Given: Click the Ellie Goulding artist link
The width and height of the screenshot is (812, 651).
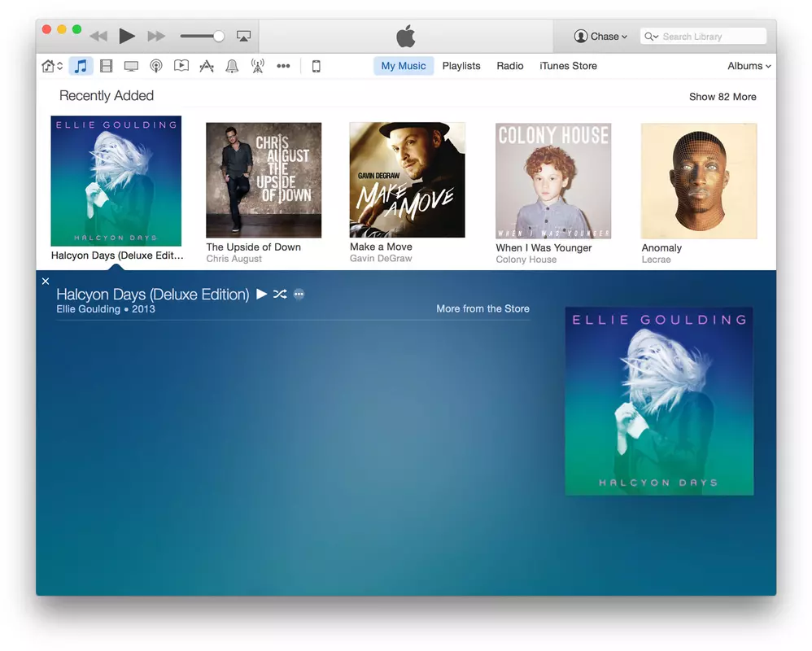Looking at the screenshot, I should [x=88, y=309].
